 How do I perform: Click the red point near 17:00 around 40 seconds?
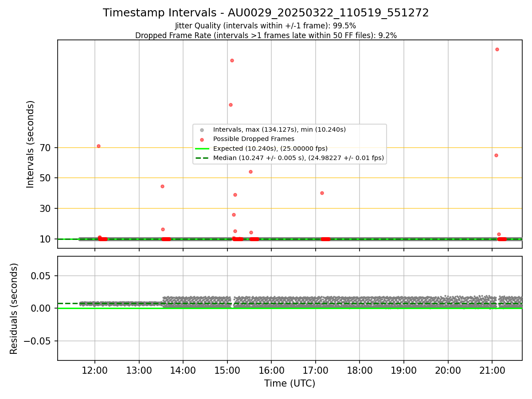[x=322, y=193]
